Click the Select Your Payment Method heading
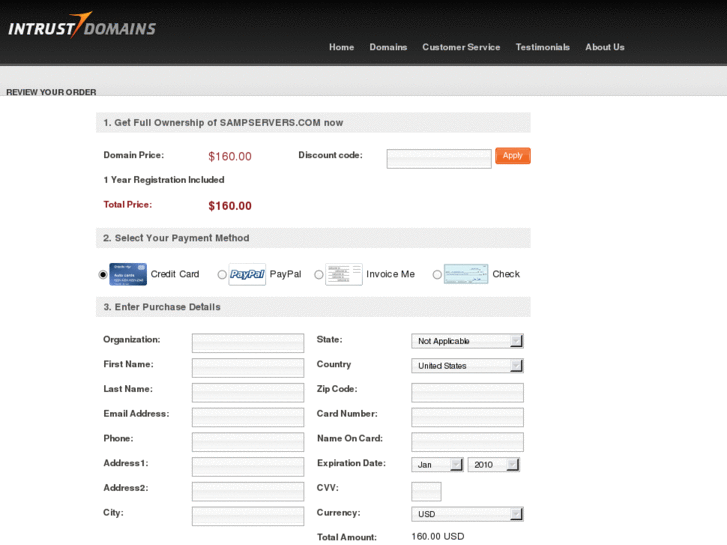The width and height of the screenshot is (727, 545). [x=176, y=238]
